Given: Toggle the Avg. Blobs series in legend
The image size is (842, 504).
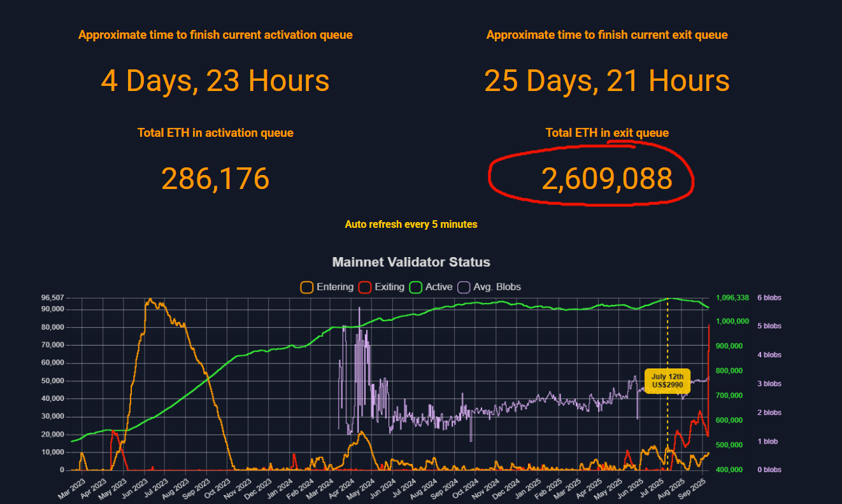Looking at the screenshot, I should click(489, 287).
